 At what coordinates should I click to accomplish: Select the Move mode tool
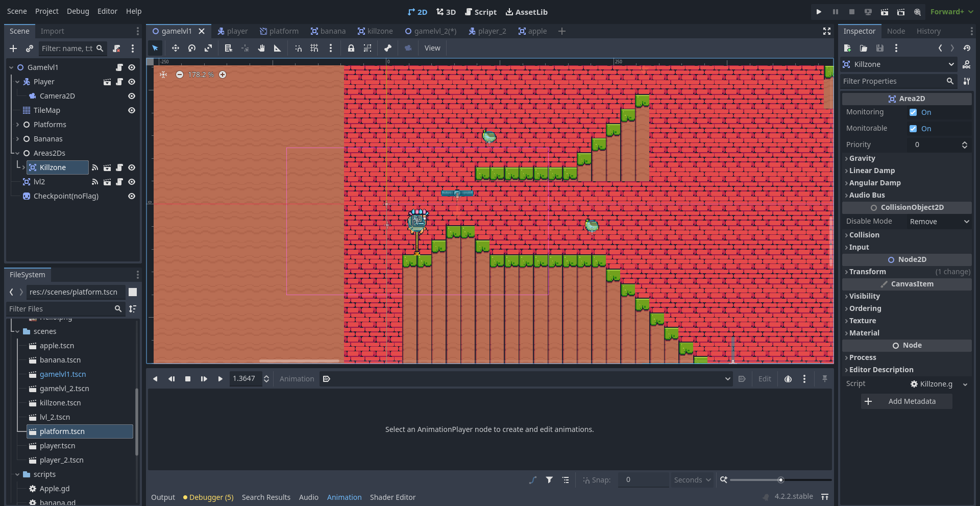coord(176,48)
